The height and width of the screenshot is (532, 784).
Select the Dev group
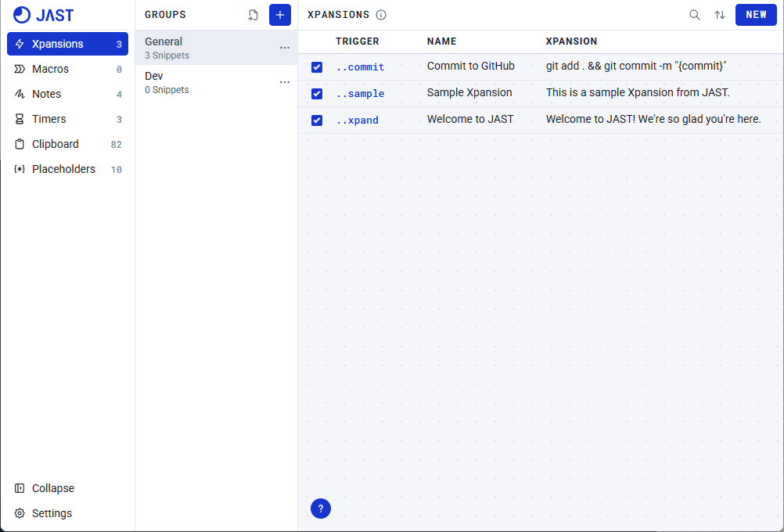tap(216, 82)
